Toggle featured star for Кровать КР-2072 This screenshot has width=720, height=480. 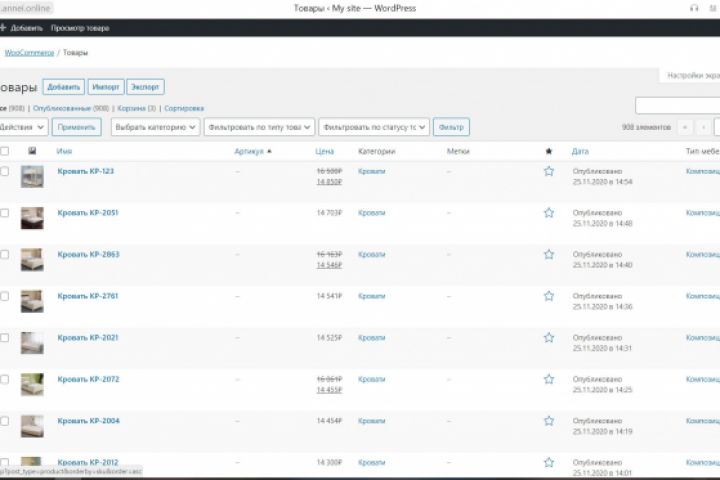click(x=549, y=379)
